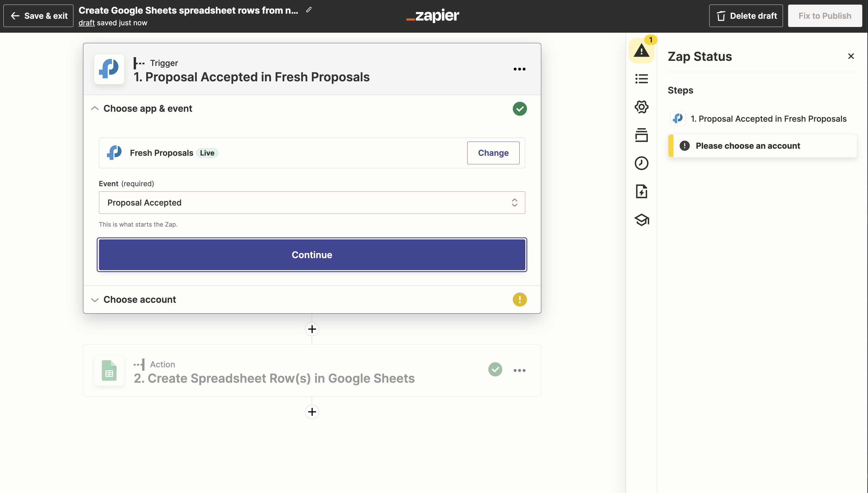Open the learning graduation cap icon
Screen dimensions: 868x493
(641, 220)
